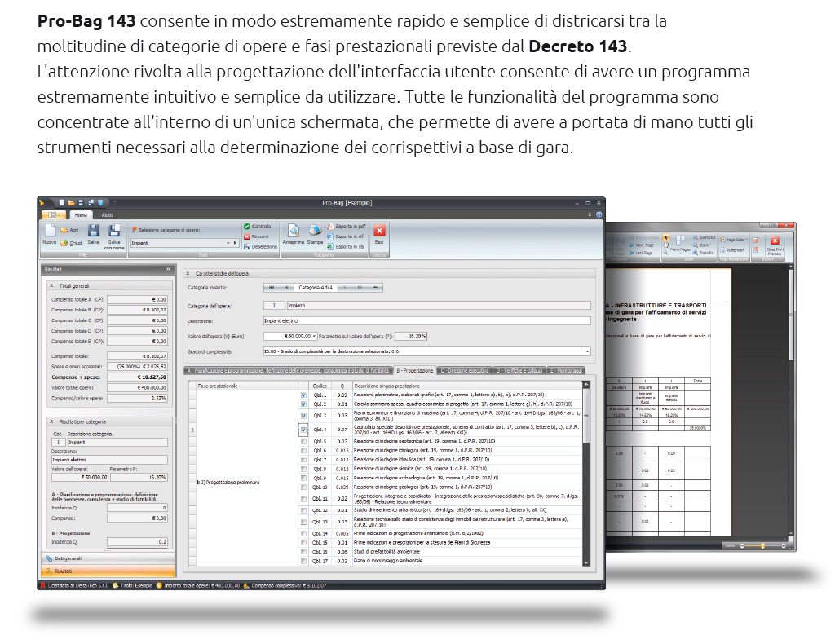The height and width of the screenshot is (644, 835).
Task: Collapse the Risultati per categoria section
Action: (51, 421)
